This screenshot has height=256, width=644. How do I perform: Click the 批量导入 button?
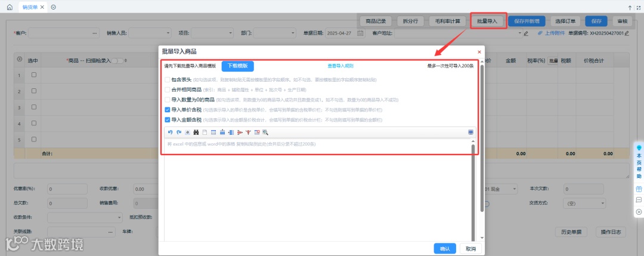coord(487,21)
